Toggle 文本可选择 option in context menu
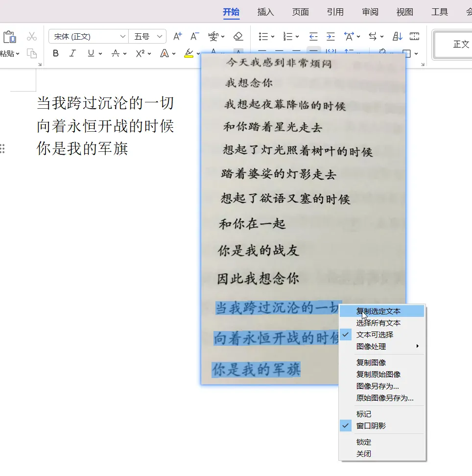Screen dimensions: 472x476 pos(375,334)
